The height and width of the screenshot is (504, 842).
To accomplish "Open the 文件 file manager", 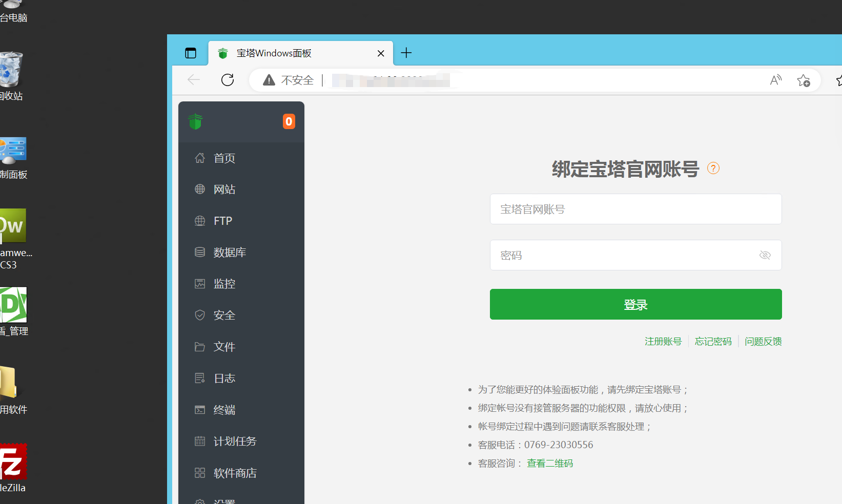I will [223, 347].
